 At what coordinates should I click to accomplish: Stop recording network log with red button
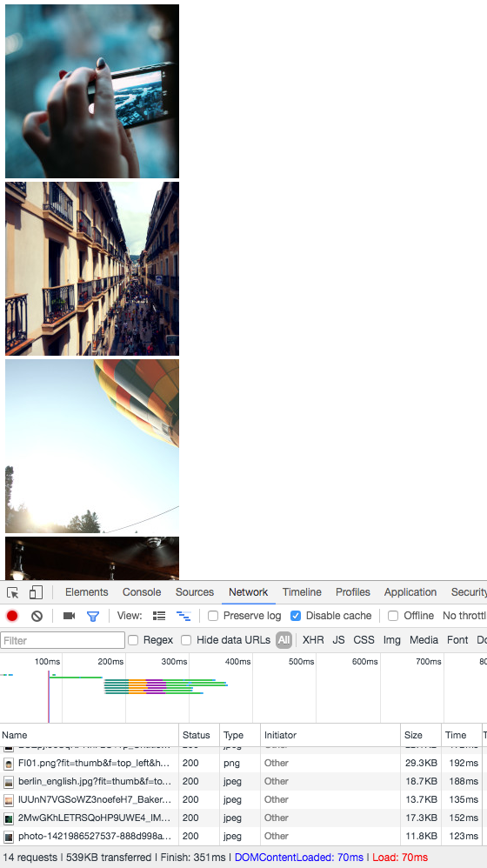[12, 616]
